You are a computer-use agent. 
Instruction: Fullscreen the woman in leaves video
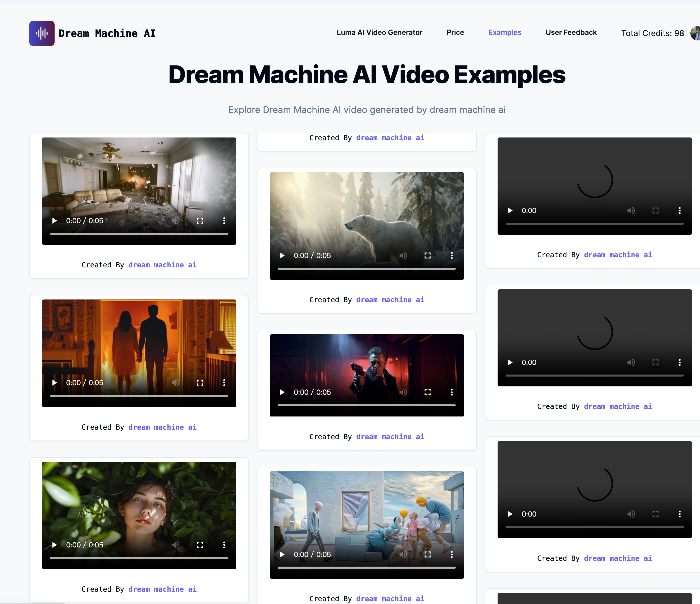point(200,545)
